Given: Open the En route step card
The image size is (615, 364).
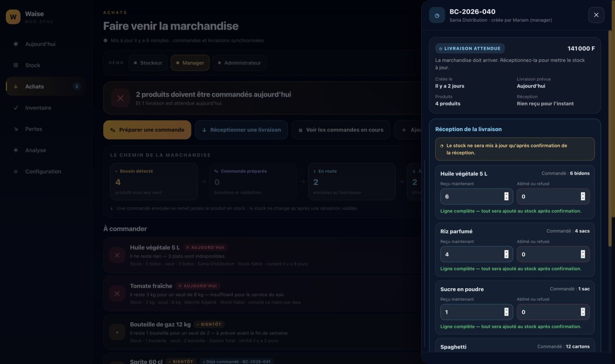Looking at the screenshot, I should click(x=352, y=181).
